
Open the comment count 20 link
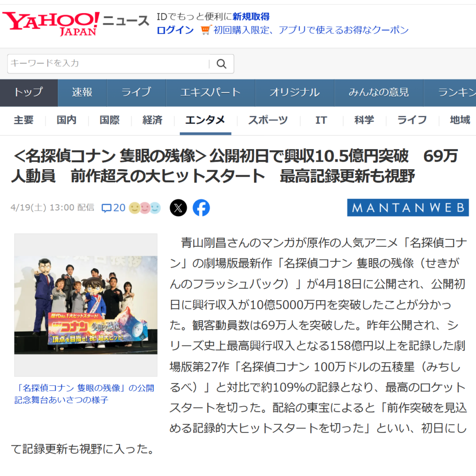pyautogui.click(x=119, y=208)
